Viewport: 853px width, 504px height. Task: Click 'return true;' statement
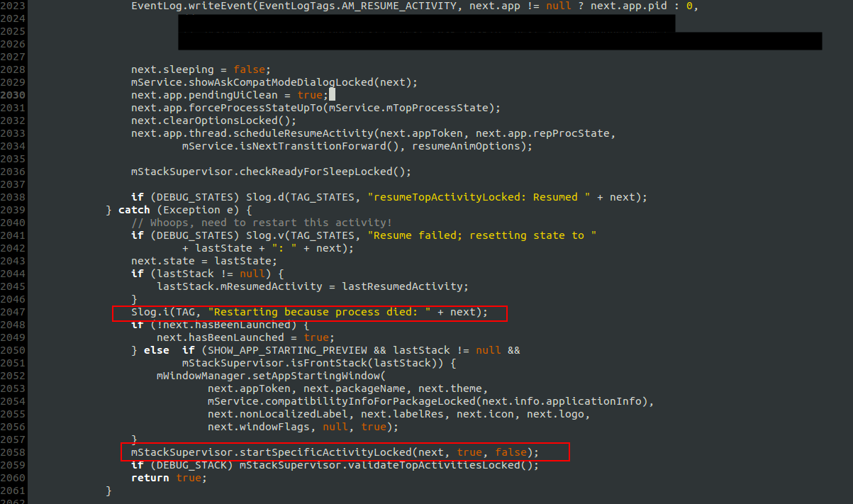(169, 478)
